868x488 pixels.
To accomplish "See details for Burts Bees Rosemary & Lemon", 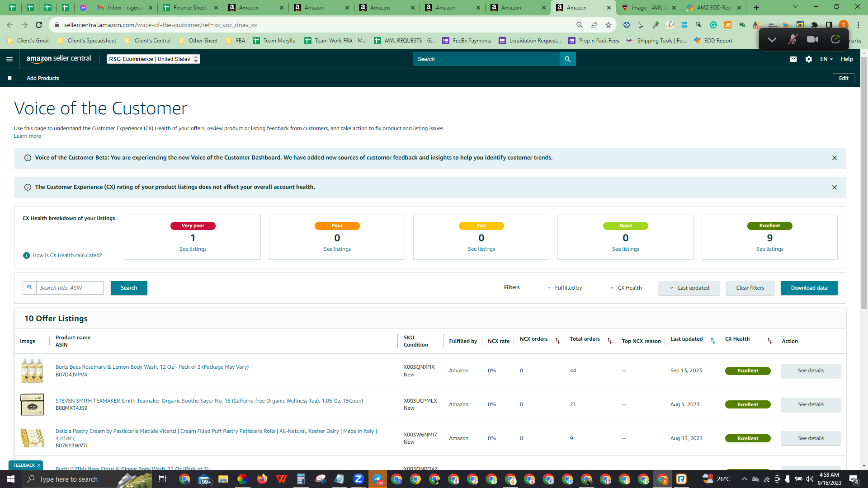I will [x=811, y=371].
